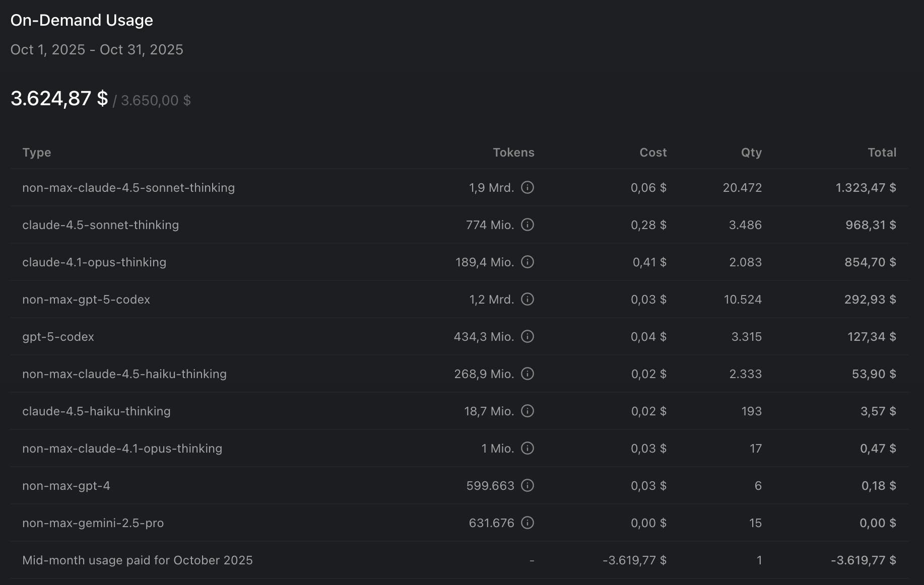Select Mid-month usage paid for October 2025
Screen dimensions: 924x585
138,560
